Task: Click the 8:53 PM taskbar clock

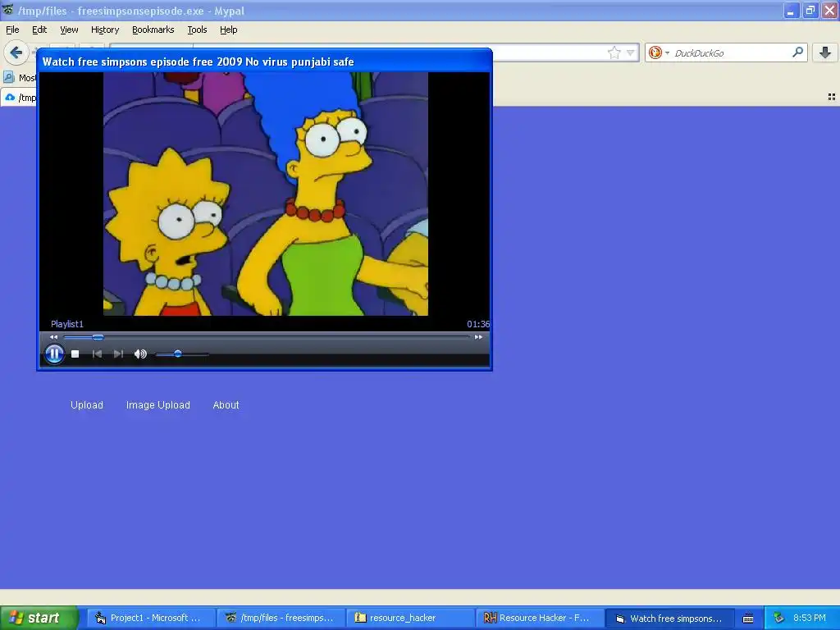Action: pyautogui.click(x=810, y=618)
